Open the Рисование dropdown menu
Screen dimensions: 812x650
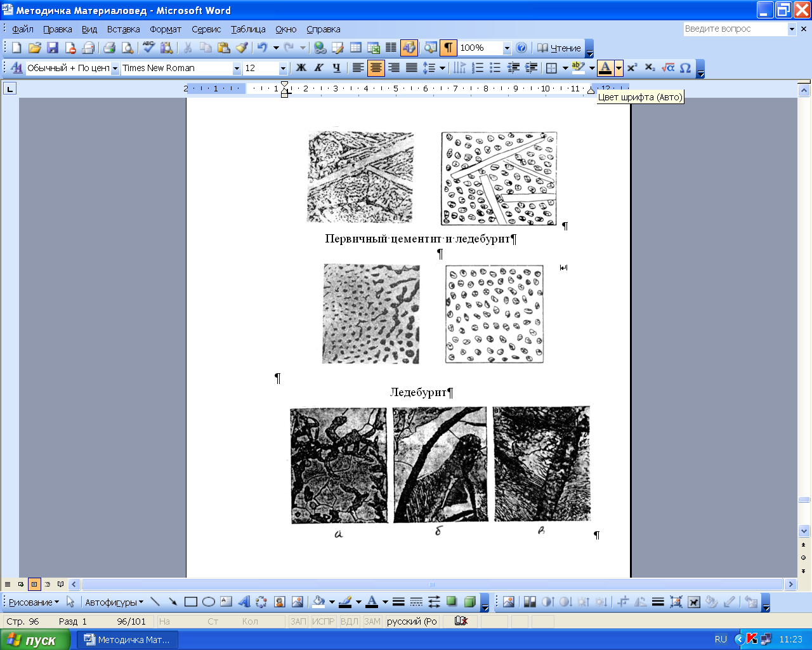coord(34,602)
